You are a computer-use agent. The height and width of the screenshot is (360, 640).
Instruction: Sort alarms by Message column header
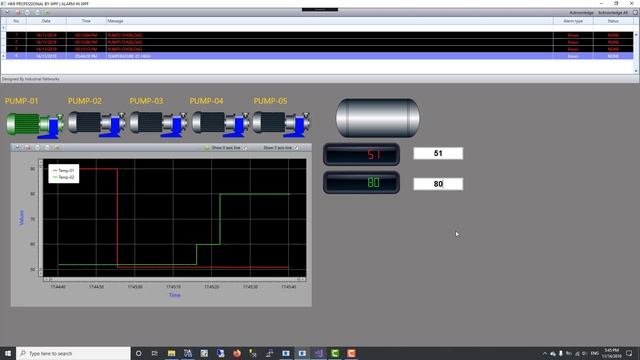(329, 21)
